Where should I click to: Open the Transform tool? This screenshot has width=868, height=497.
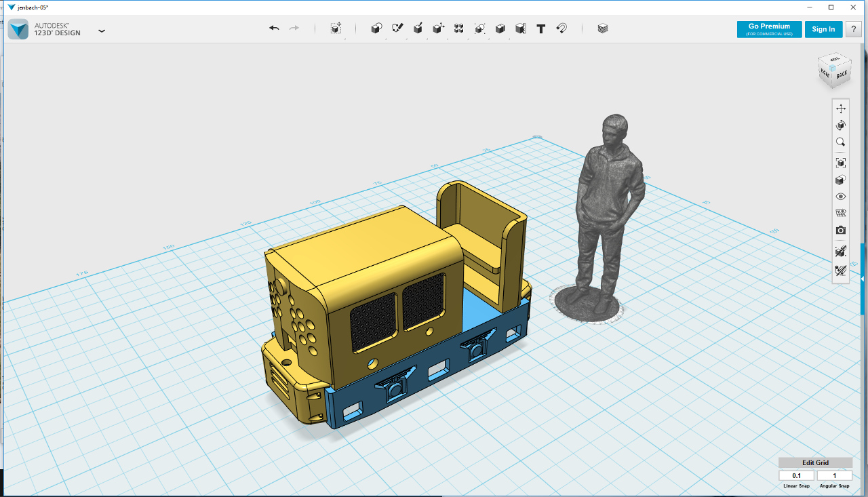336,28
